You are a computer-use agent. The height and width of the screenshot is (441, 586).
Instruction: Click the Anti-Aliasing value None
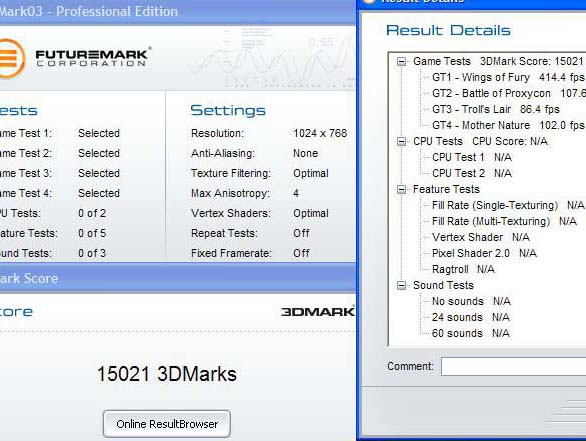[x=306, y=153]
